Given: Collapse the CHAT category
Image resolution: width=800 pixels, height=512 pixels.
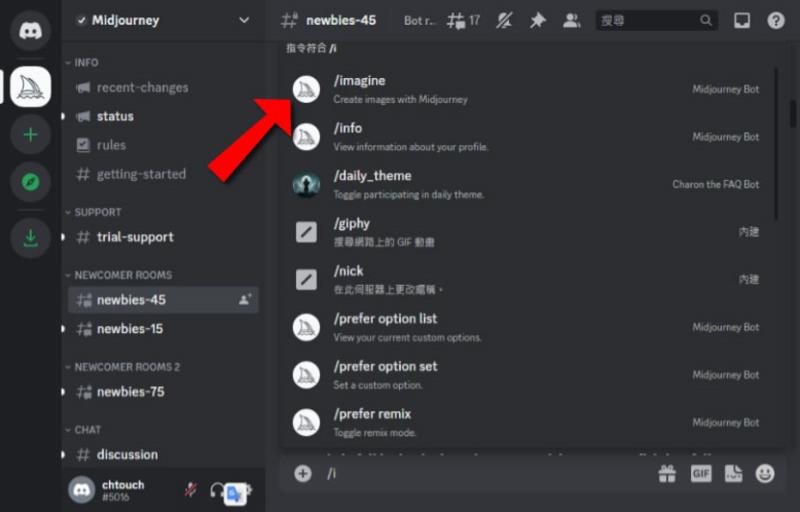Looking at the screenshot, I should click(x=83, y=430).
